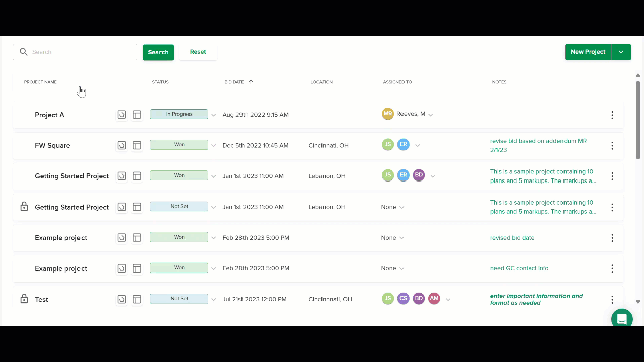Open more options menu for Project A
The width and height of the screenshot is (644, 362).
(x=612, y=115)
